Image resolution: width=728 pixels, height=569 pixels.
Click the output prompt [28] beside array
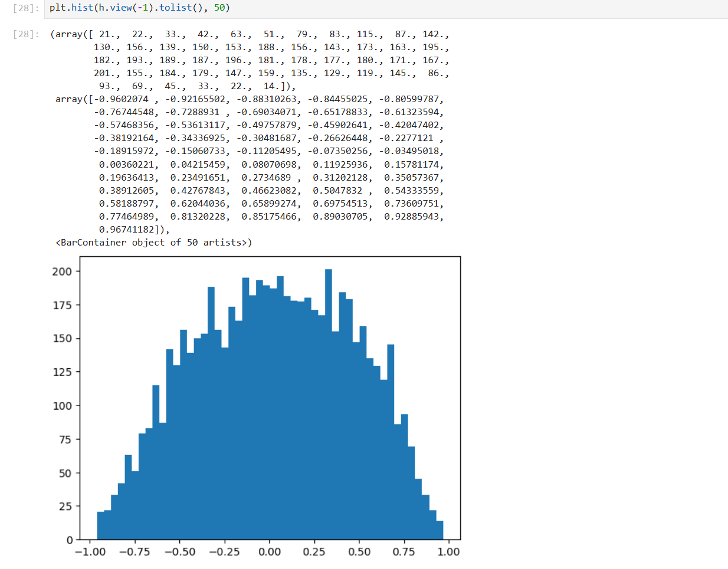click(x=26, y=34)
